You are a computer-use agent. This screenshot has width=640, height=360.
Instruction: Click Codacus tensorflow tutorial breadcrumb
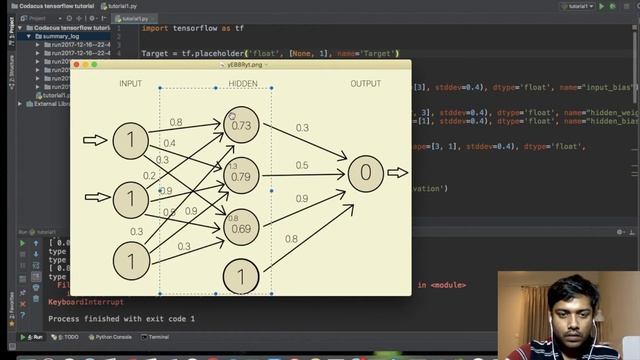click(53, 6)
